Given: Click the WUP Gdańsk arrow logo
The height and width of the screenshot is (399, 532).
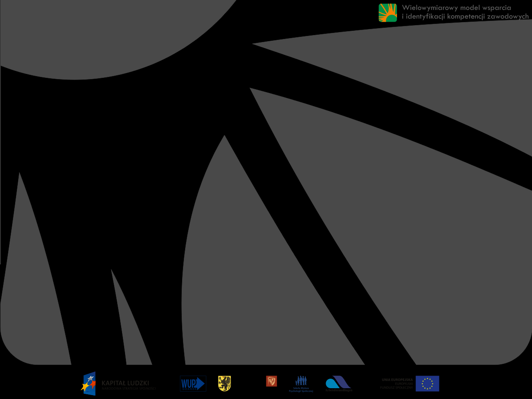Looking at the screenshot, I should coord(193,383).
